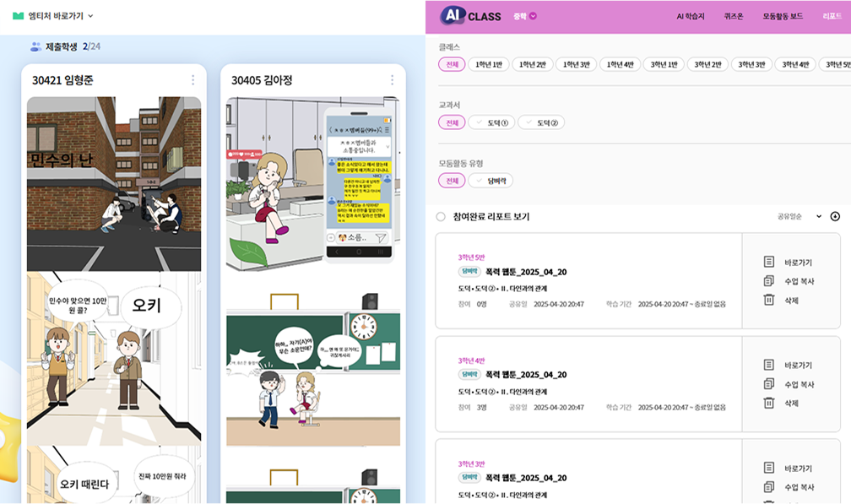This screenshot has width=851, height=504.
Task: Click the AI CLASS logo
Action: pyautogui.click(x=470, y=16)
